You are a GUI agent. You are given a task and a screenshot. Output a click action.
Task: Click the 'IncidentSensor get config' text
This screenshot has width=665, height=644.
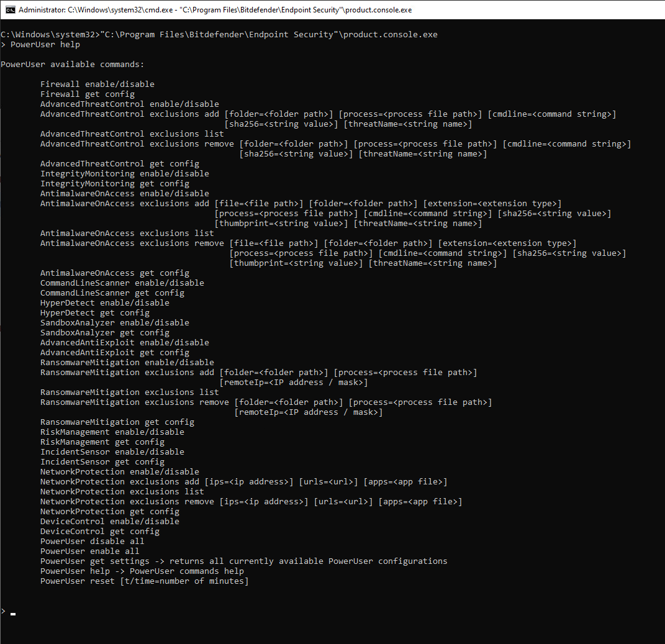click(x=103, y=461)
